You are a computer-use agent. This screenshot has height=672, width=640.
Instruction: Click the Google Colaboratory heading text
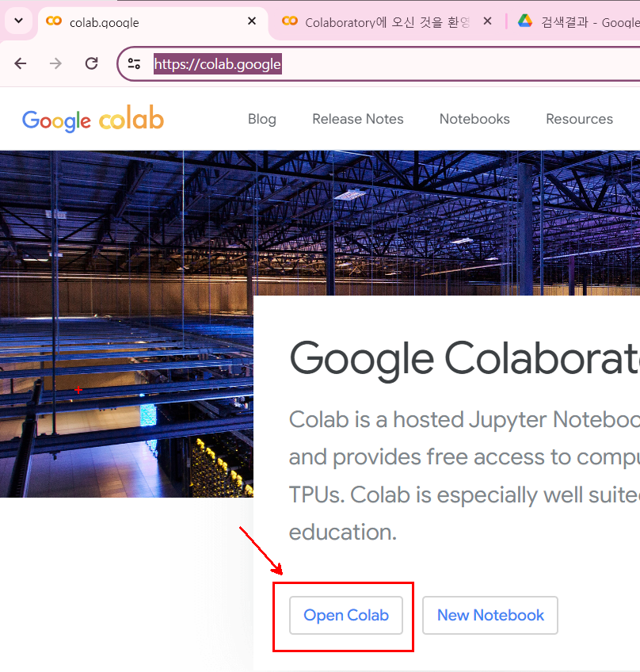[x=465, y=359]
